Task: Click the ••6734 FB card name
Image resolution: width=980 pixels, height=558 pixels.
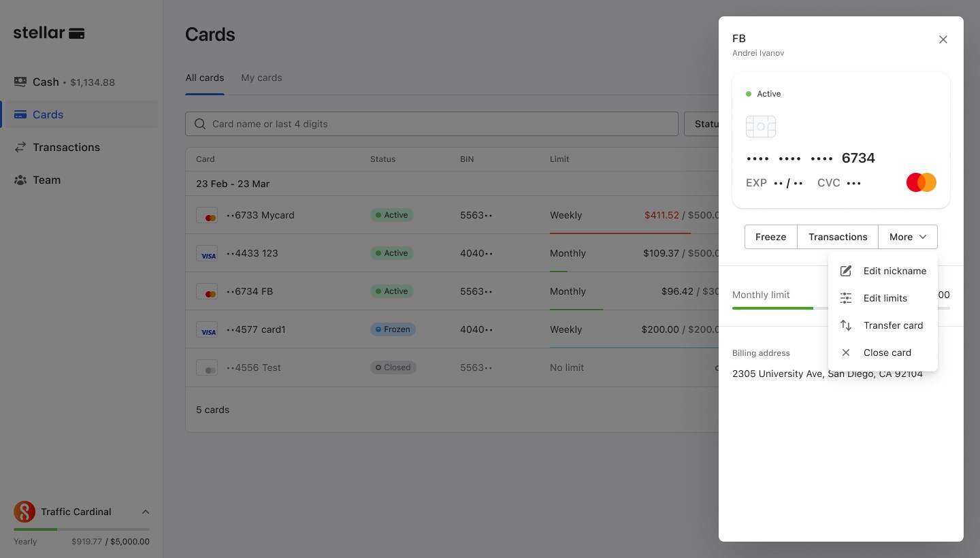Action: coord(250,291)
